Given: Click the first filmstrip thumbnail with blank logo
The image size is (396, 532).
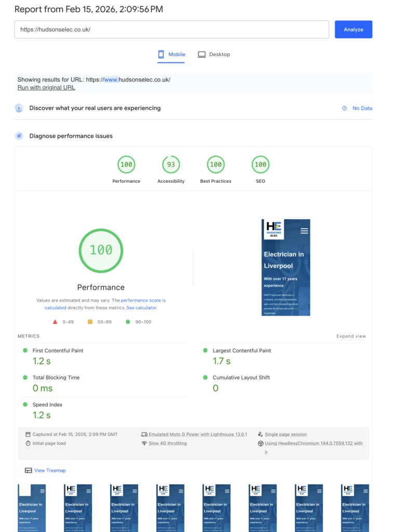Looking at the screenshot, I should point(32,508).
